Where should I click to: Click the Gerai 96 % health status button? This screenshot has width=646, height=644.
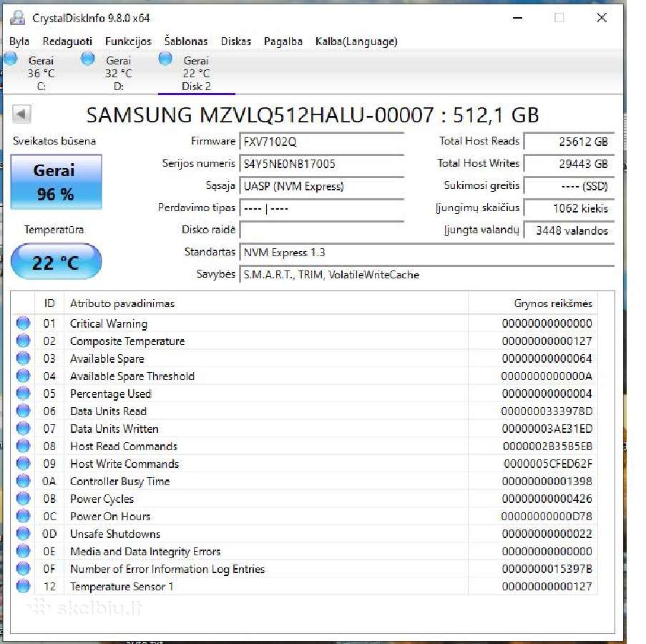tap(56, 182)
